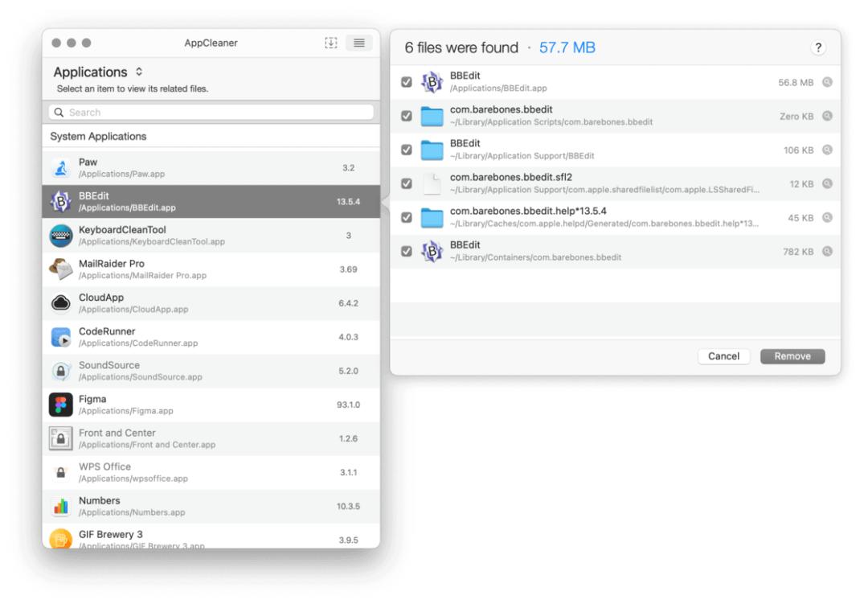Click the GIF Brewery 3 app icon
This screenshot has height=604, width=868.
pyautogui.click(x=61, y=539)
